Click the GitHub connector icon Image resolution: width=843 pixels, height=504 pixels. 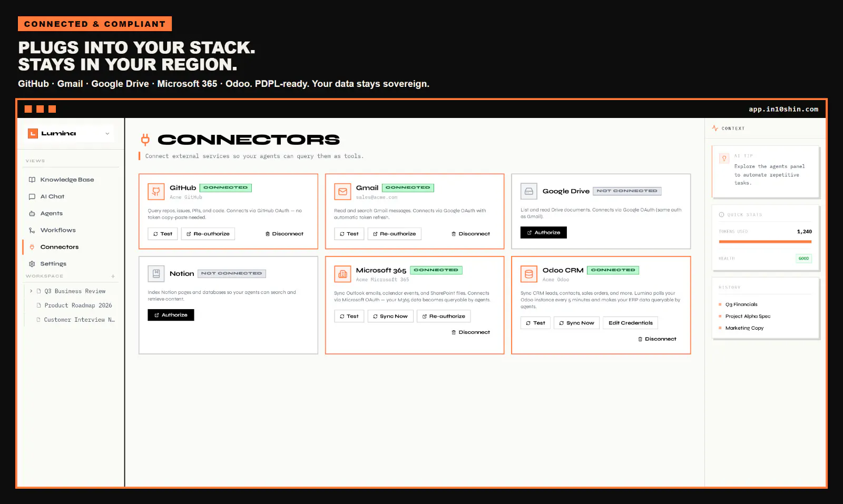pyautogui.click(x=156, y=192)
